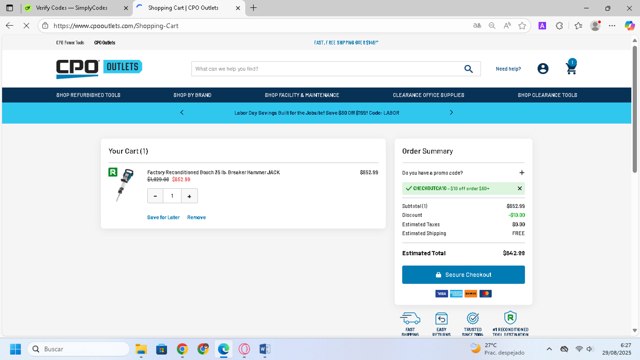Click Secure Checkout button

(x=463, y=275)
